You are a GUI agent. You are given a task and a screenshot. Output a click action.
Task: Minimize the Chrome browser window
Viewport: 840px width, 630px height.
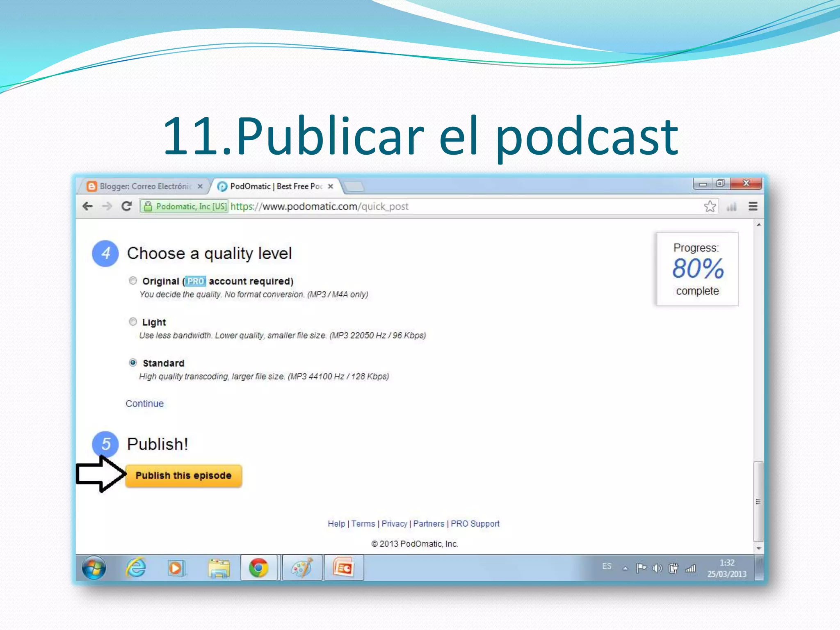tap(703, 184)
